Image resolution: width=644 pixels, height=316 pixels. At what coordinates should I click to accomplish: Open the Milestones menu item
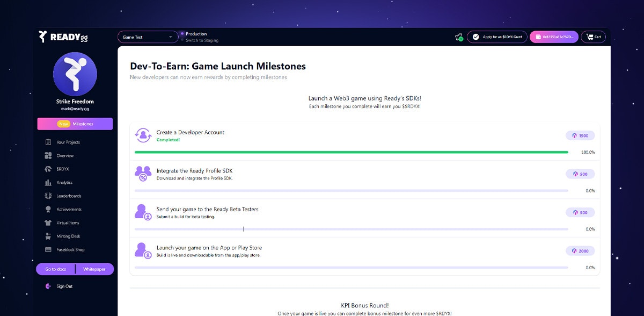click(75, 124)
